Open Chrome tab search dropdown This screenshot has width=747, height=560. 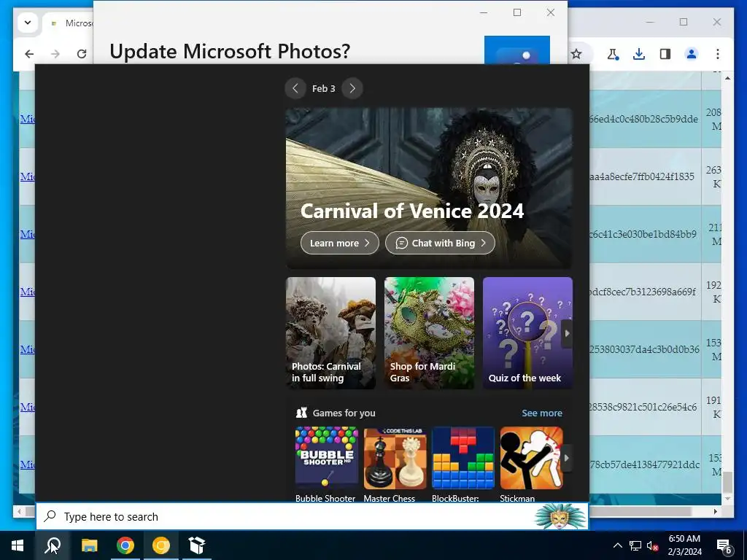click(28, 23)
